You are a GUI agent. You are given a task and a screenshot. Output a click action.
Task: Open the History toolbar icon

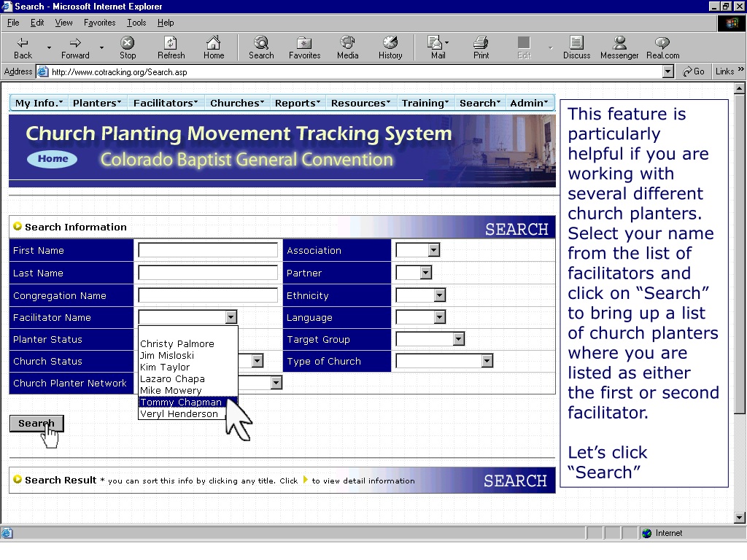tap(390, 47)
